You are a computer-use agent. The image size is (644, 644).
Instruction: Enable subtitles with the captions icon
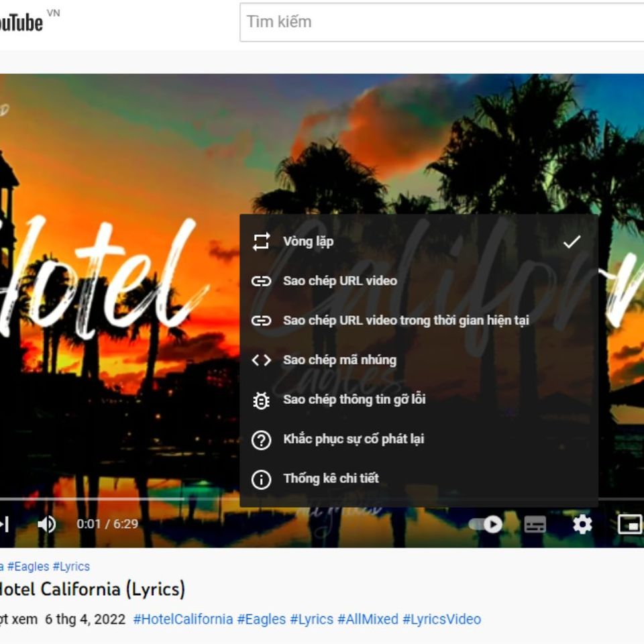coord(535,525)
